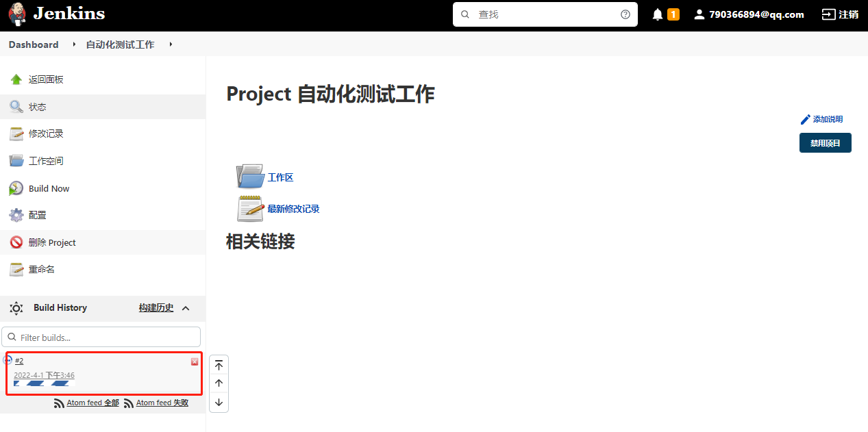Image resolution: width=868 pixels, height=432 pixels.
Task: Open 自动化测试工作 breadcrumb link
Action: pos(120,45)
